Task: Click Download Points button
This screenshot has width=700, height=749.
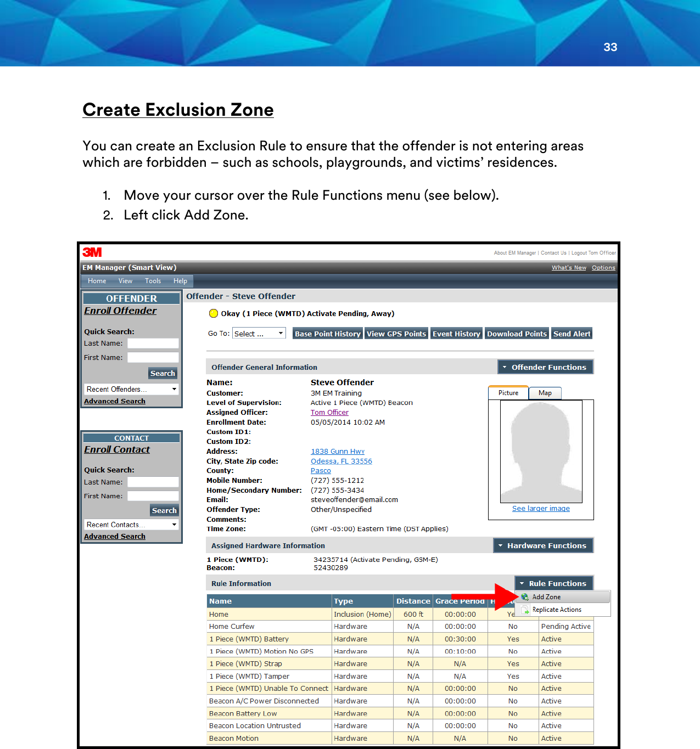Action: tap(517, 334)
